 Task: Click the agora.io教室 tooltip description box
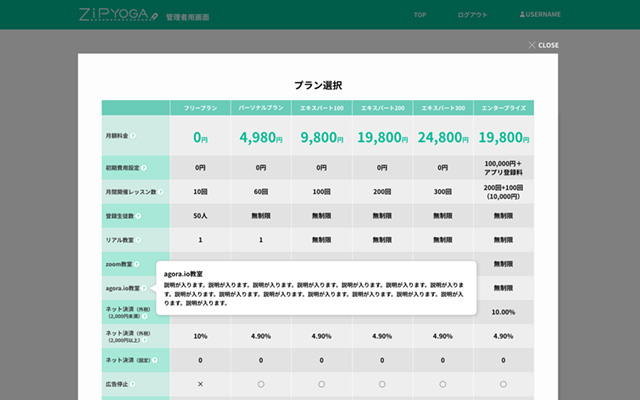[x=314, y=288]
